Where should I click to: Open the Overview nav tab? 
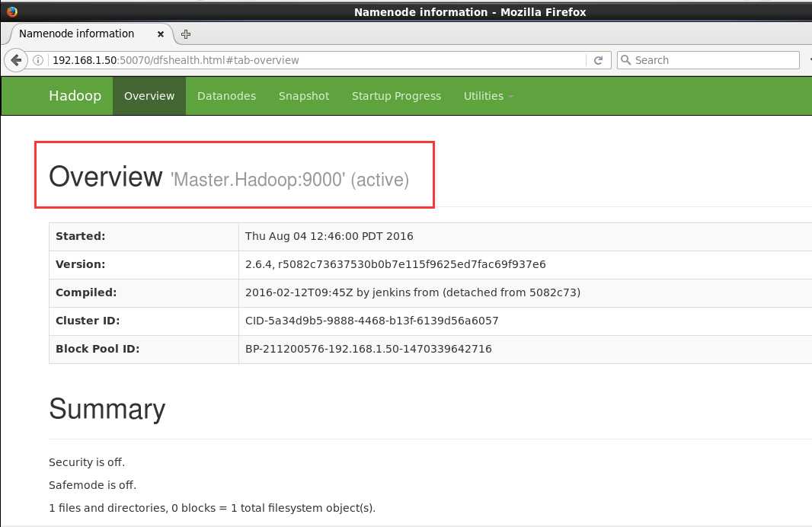(149, 96)
